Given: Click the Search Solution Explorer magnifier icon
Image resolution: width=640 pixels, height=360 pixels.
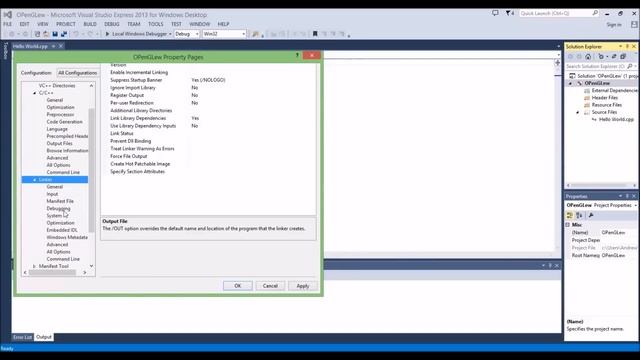Looking at the screenshot, I should click(629, 66).
